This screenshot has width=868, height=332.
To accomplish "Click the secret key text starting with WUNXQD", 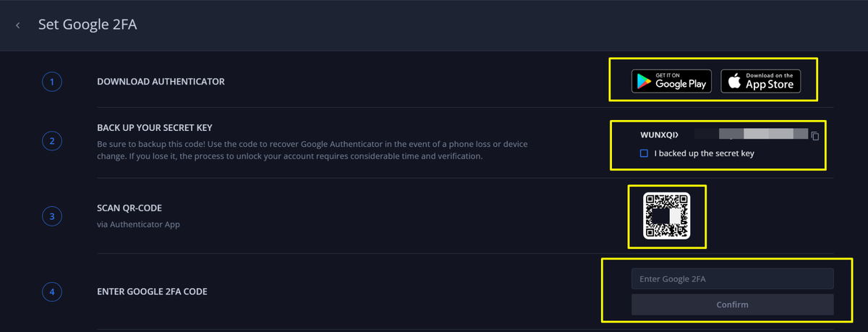I will (x=660, y=135).
